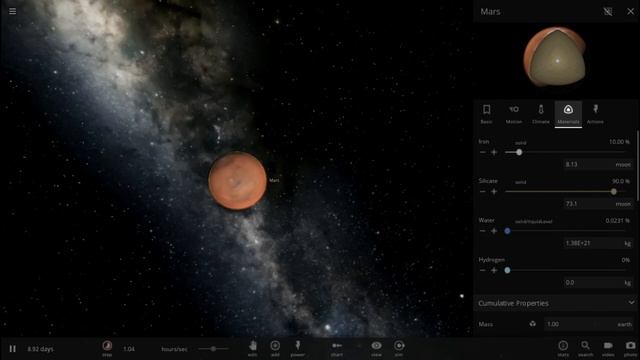Change the Iron mass unit
640x360 pixels.
pos(622,164)
